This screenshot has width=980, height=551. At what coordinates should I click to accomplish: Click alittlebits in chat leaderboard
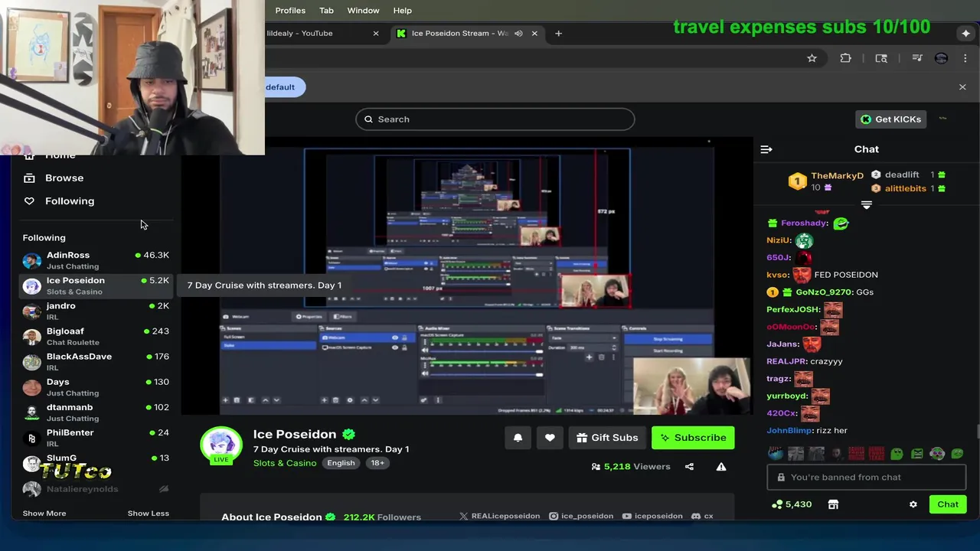[906, 188]
